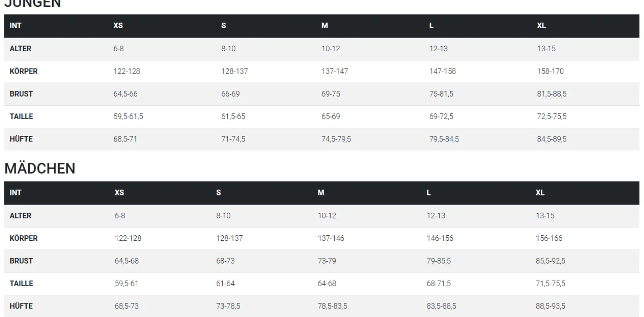Click the 73-78,5 hip measurement cell
Screen dimensions: 644x317
(228, 306)
